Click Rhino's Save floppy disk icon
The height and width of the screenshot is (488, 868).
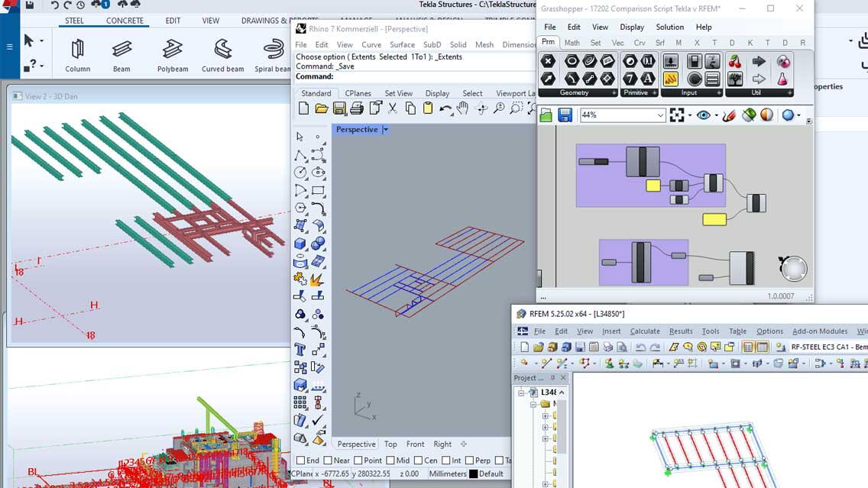coord(339,108)
